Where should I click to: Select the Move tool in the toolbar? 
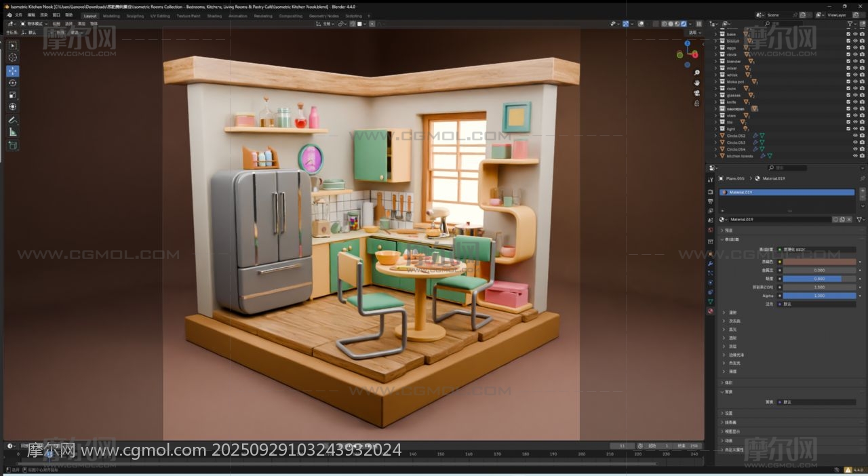13,71
